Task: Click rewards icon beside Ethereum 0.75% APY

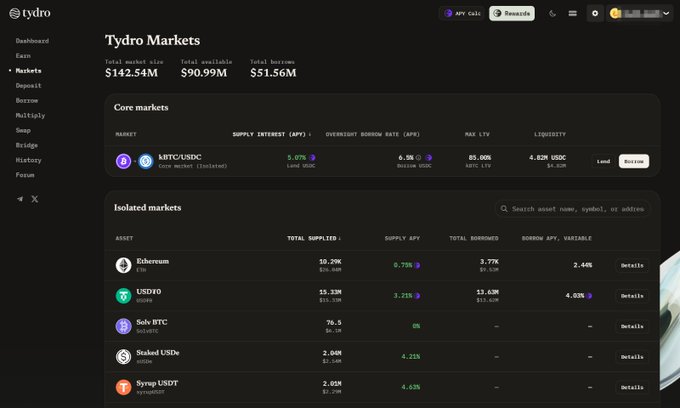Action: [417, 265]
